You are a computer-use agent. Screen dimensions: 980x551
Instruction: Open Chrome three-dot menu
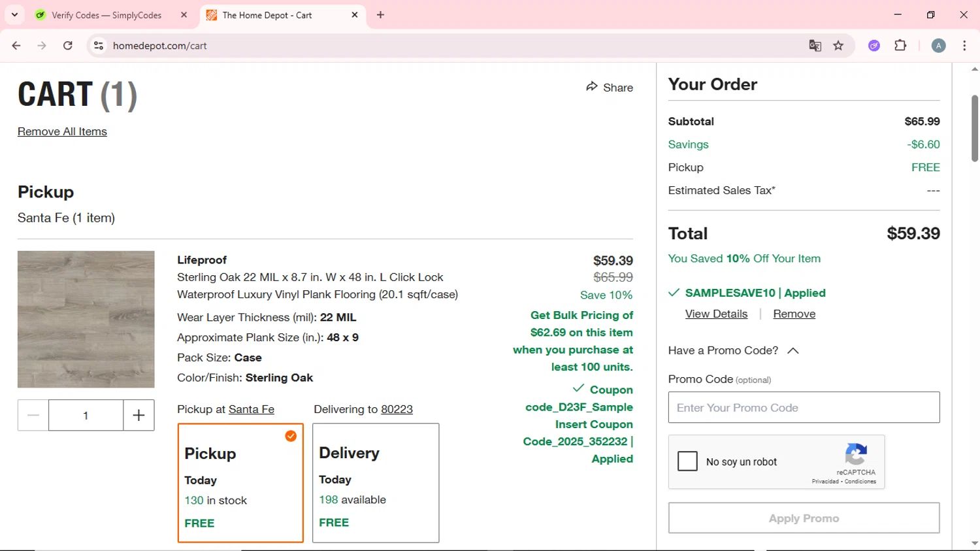coord(964,46)
